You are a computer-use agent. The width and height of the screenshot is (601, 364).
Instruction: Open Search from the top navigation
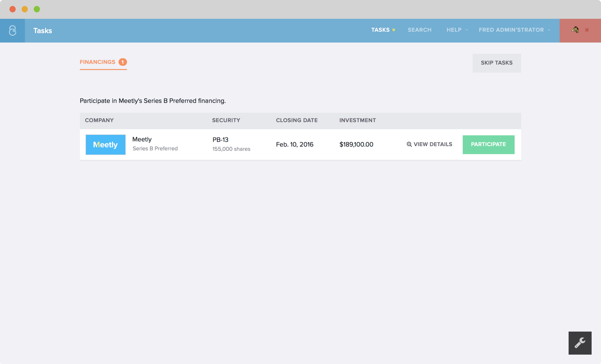[x=420, y=30]
